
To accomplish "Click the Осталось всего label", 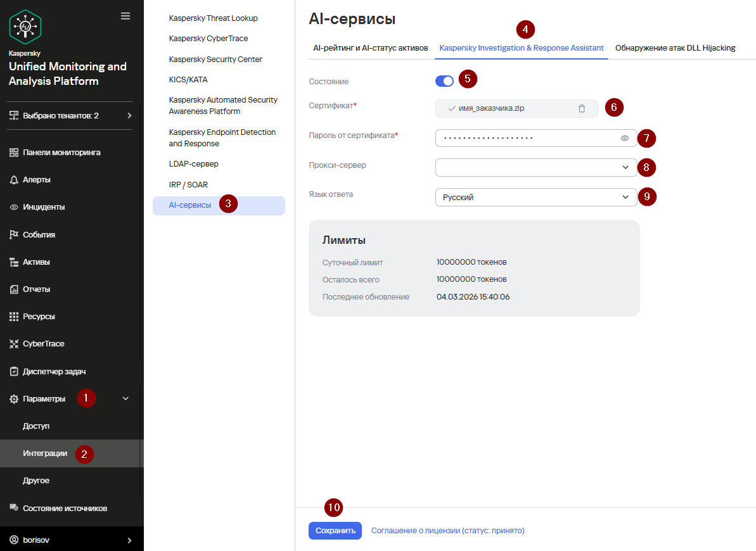I will [x=351, y=279].
